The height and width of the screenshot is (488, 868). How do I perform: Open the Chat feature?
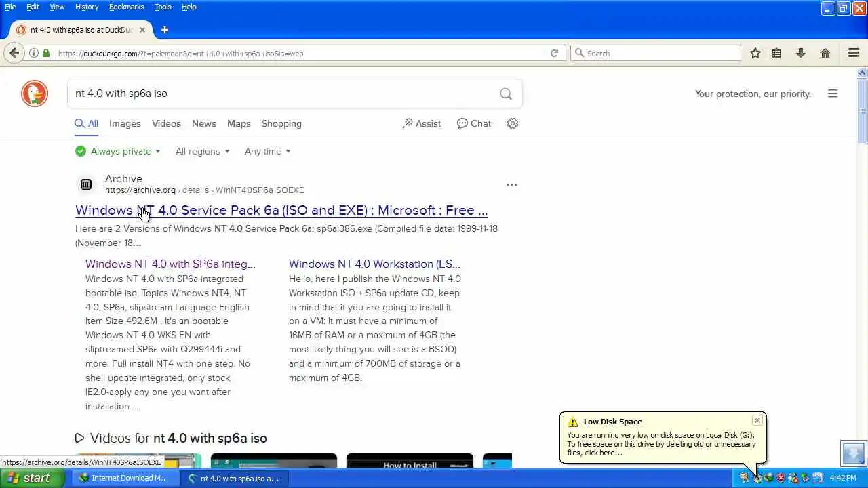click(474, 123)
